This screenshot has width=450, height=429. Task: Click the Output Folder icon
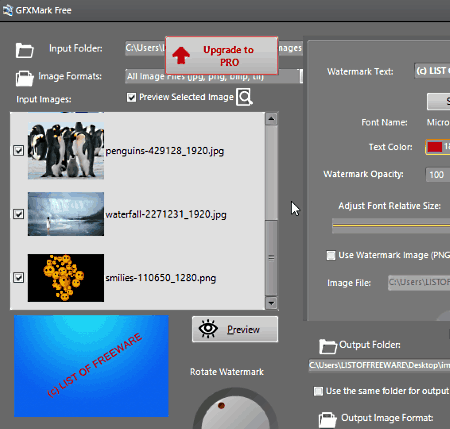pyautogui.click(x=327, y=346)
